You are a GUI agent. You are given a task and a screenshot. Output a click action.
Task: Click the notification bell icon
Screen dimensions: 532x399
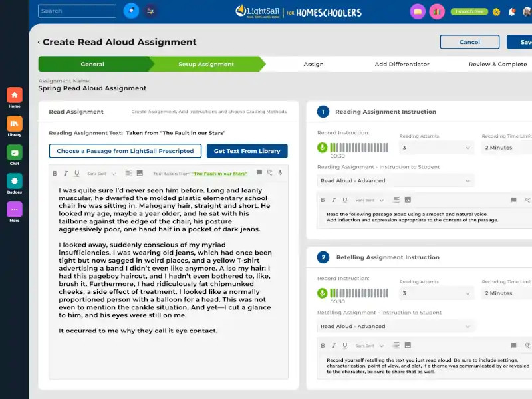pos(511,12)
